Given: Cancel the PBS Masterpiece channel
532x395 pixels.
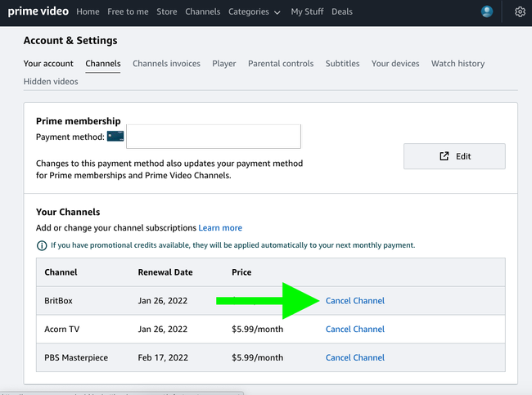Looking at the screenshot, I should 355,357.
